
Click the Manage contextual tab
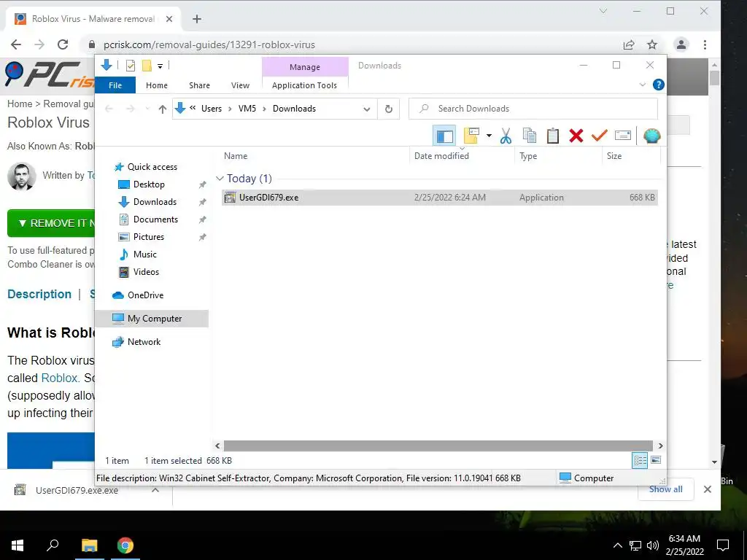click(x=305, y=67)
